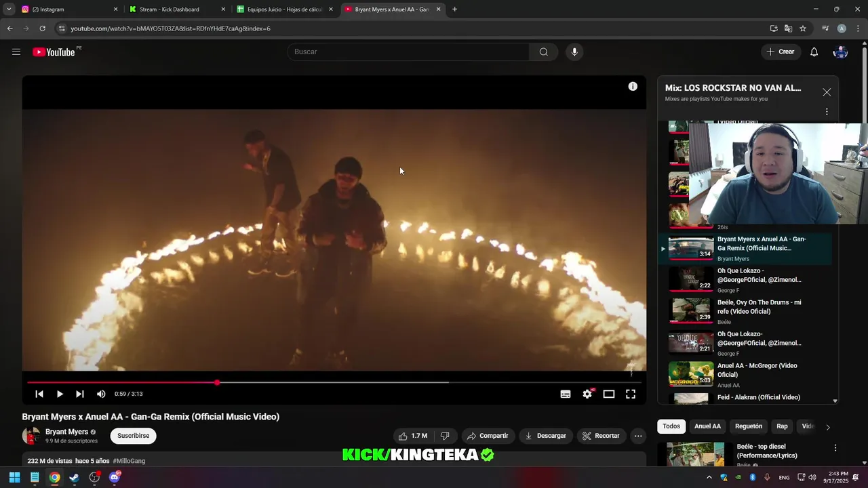Reload the current page
Viewport: 868px width, 488px height.
click(42, 28)
